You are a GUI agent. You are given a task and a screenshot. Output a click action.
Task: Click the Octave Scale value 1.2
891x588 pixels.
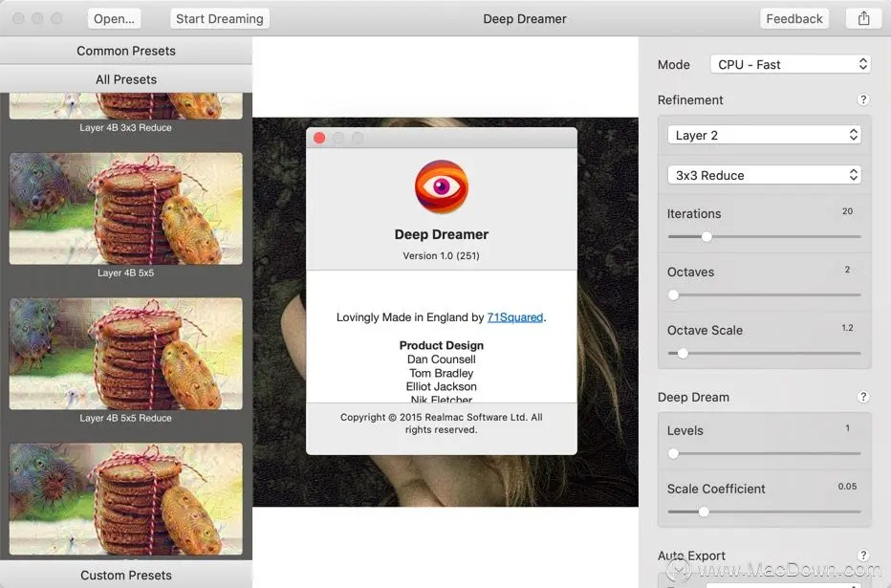point(847,328)
